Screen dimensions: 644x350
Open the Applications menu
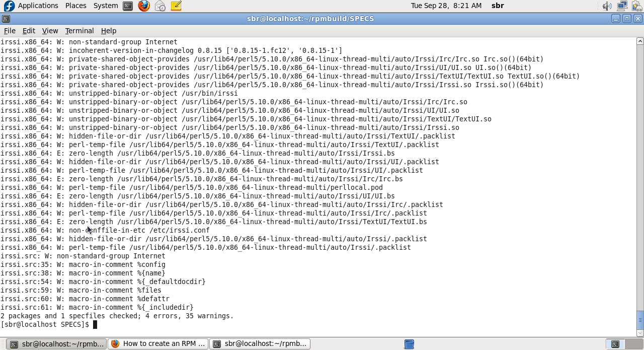(38, 6)
